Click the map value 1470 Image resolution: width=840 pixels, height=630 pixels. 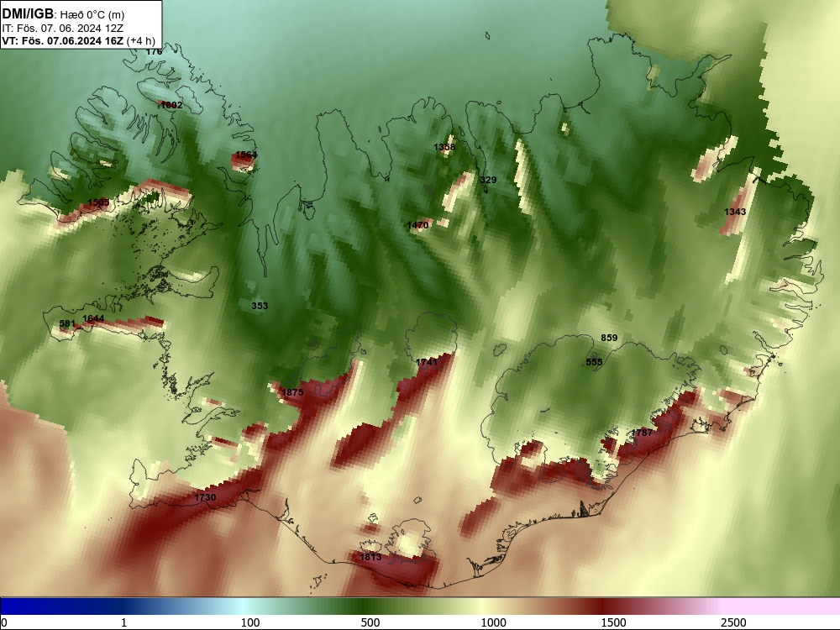tap(417, 225)
